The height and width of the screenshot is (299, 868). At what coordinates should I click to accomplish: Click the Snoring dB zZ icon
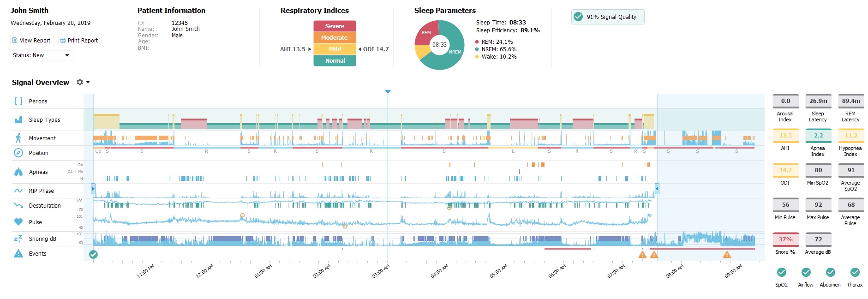tap(18, 239)
